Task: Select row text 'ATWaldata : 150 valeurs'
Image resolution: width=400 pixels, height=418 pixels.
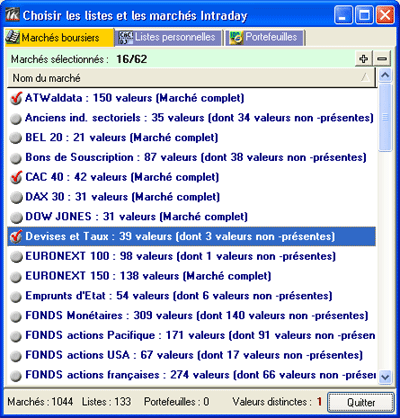Action: click(x=88, y=98)
